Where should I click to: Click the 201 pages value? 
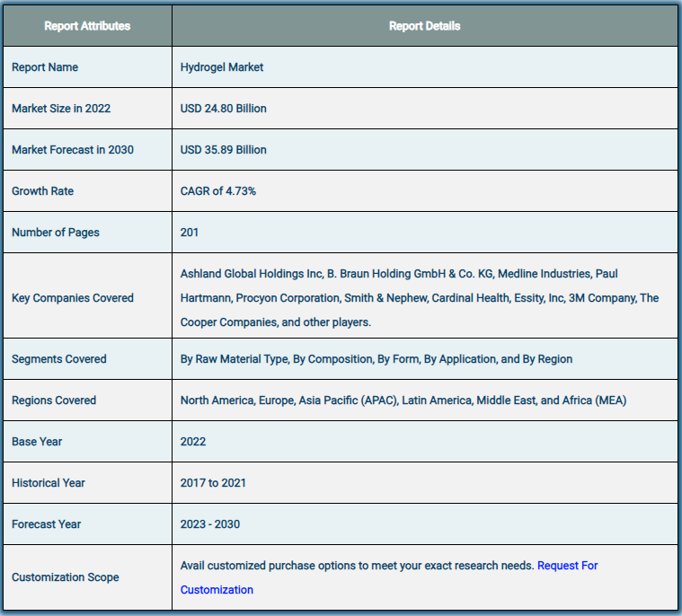point(190,233)
